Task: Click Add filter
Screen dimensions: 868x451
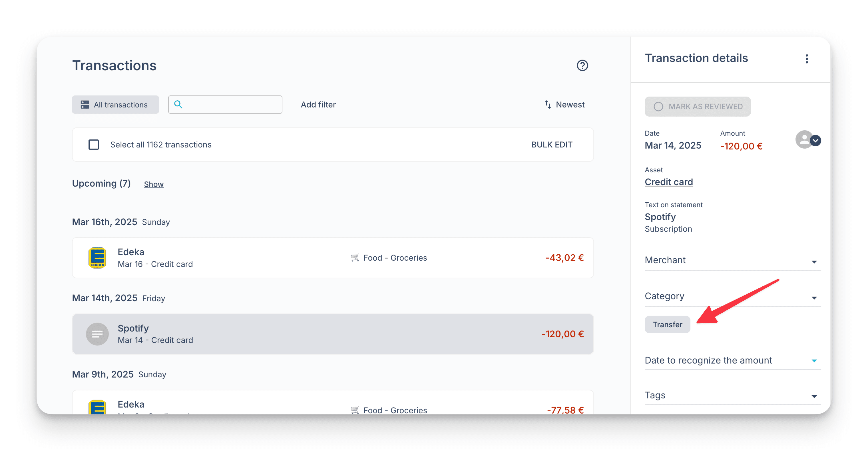Action: pyautogui.click(x=318, y=105)
